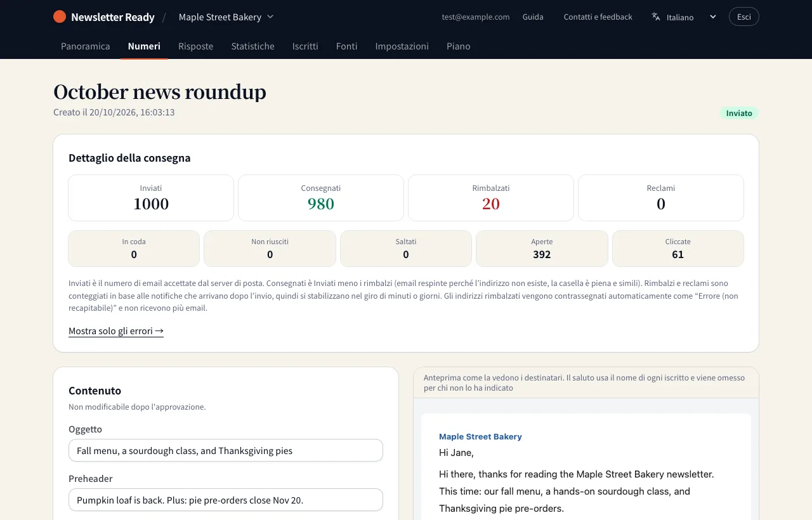812x520 pixels.
Task: Open the Piano tab
Action: click(458, 46)
